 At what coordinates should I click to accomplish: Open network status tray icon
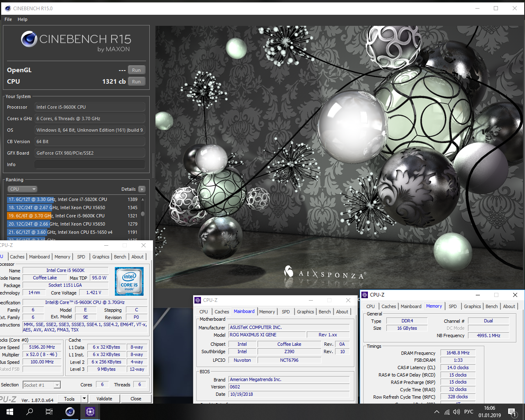[x=447, y=412]
